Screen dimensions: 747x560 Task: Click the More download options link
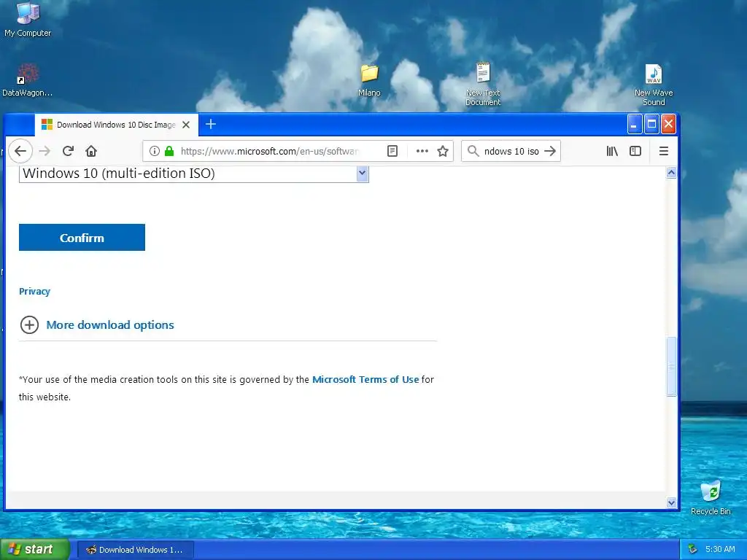point(110,324)
